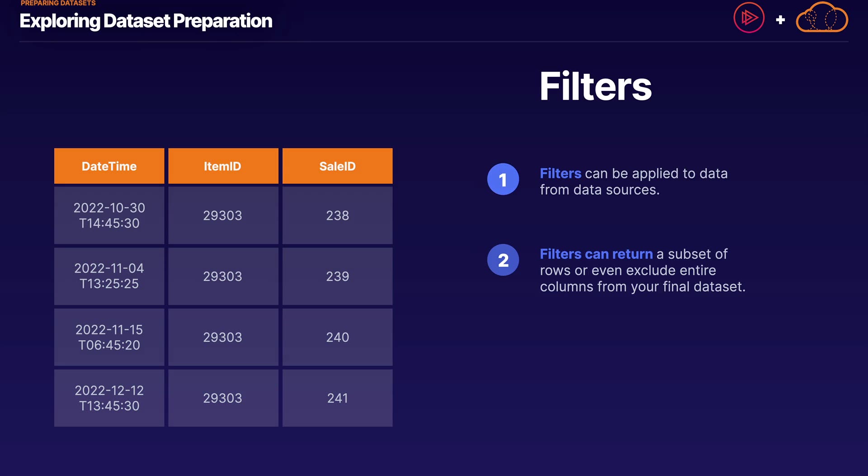Click the 2022-11-15 T06:45:20 date cell
The image size is (868, 476).
coord(109,337)
